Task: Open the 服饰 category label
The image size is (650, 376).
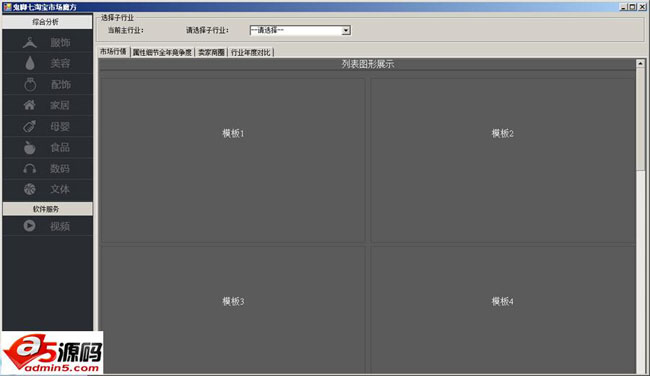Action: click(x=60, y=42)
